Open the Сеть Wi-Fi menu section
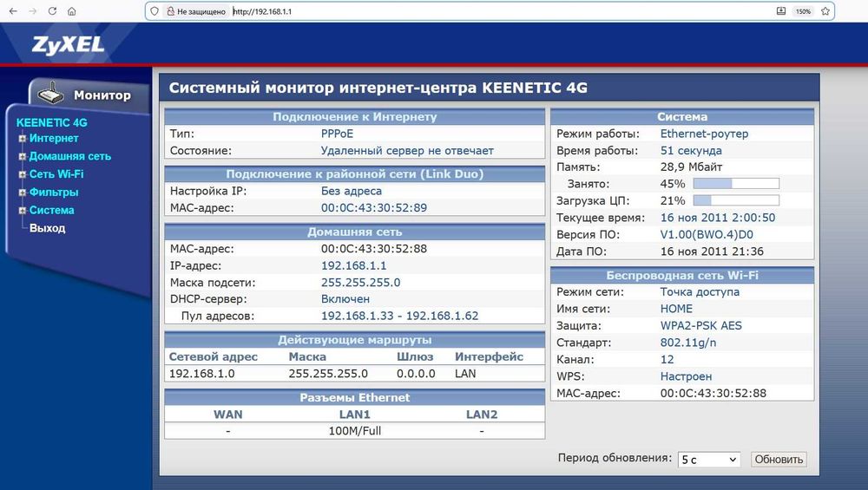 click(56, 174)
